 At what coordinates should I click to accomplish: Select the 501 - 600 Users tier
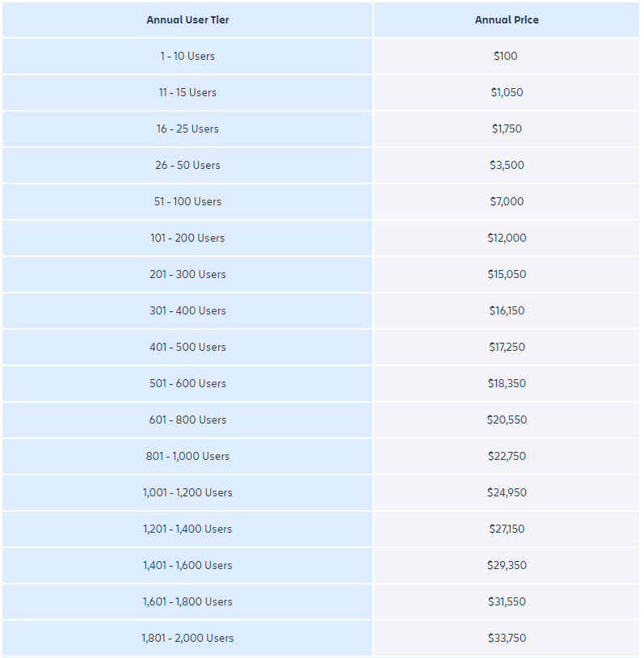pos(187,383)
